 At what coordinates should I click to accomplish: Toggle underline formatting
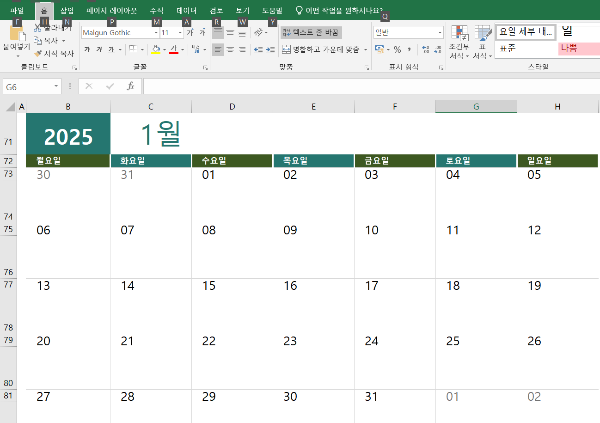111,49
